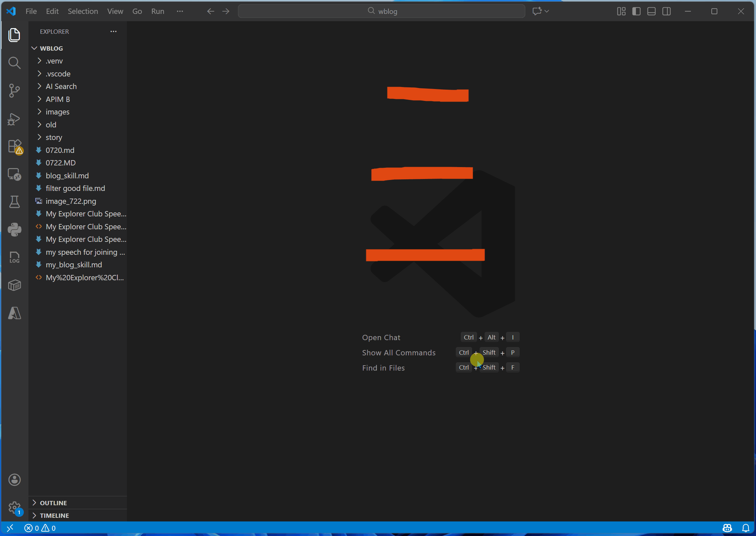Open the Testing flask view
This screenshot has height=536, width=756.
14,202
